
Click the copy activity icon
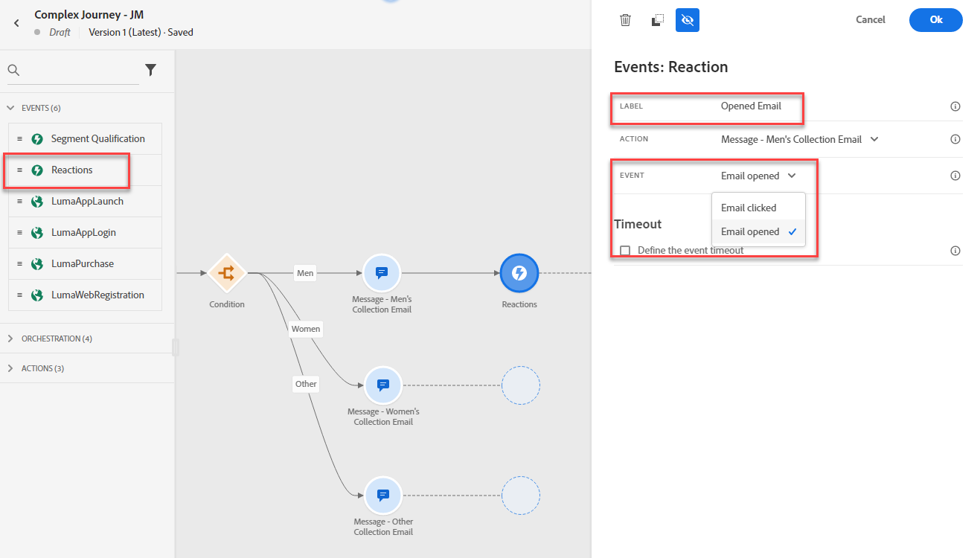(657, 20)
